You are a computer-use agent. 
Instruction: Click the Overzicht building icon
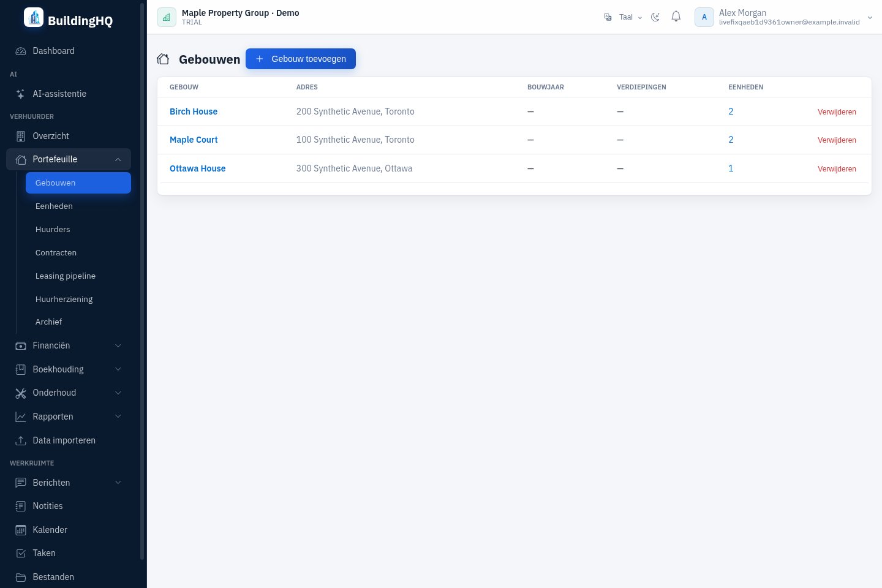pos(21,136)
